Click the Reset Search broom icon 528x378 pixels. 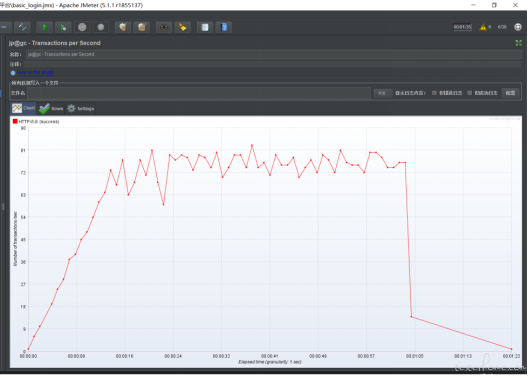click(183, 27)
